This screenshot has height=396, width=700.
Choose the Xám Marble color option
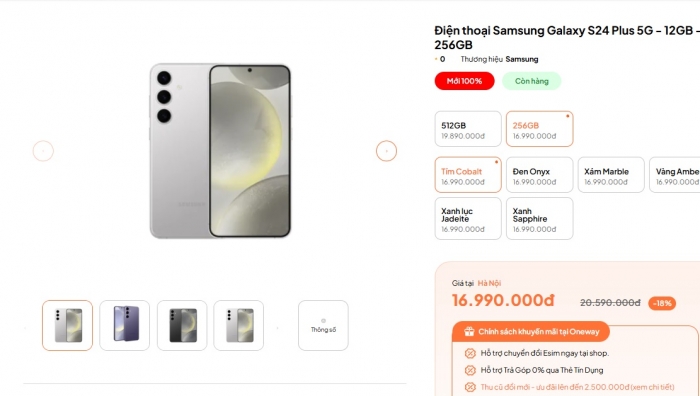point(611,175)
